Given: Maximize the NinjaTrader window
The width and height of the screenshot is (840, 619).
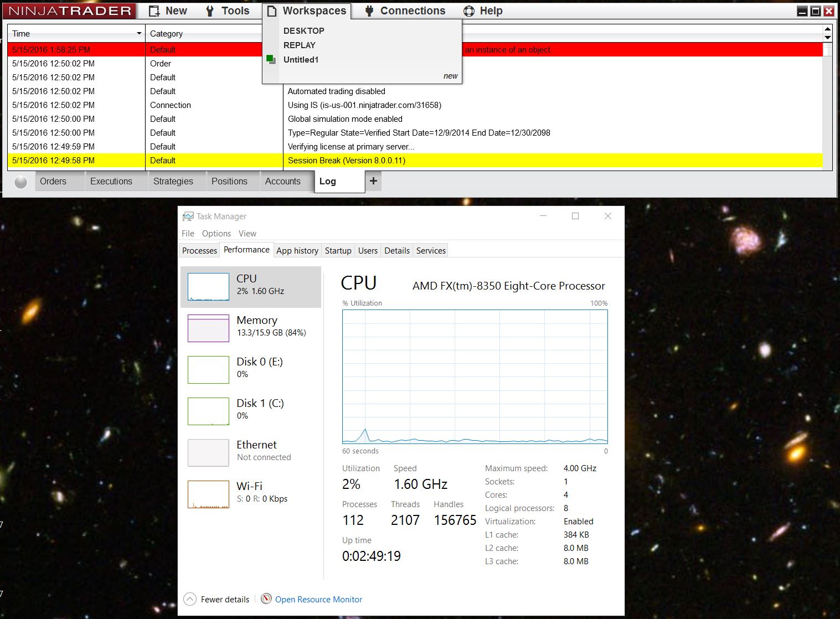Looking at the screenshot, I should (x=816, y=11).
